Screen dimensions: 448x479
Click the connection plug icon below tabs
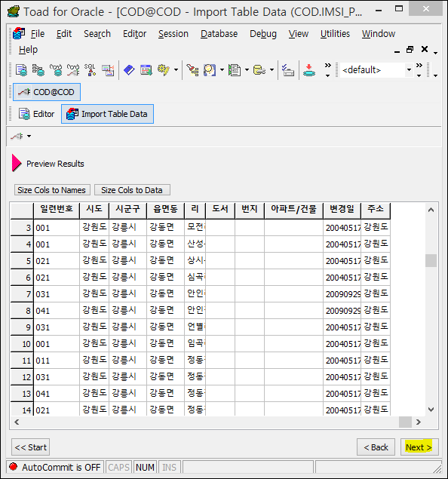click(17, 137)
